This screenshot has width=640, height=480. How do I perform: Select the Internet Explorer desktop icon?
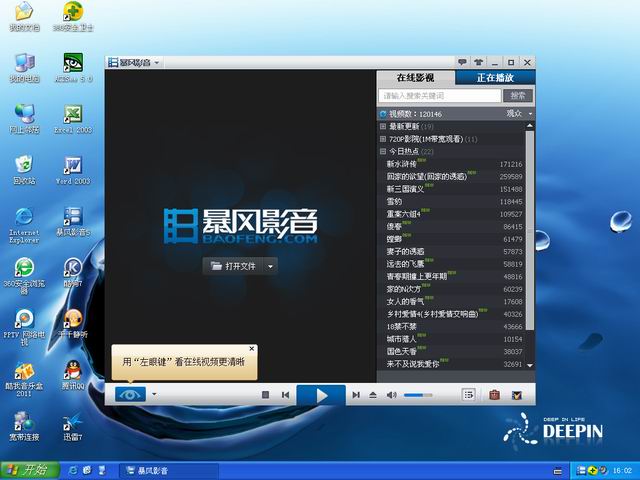coord(24,225)
